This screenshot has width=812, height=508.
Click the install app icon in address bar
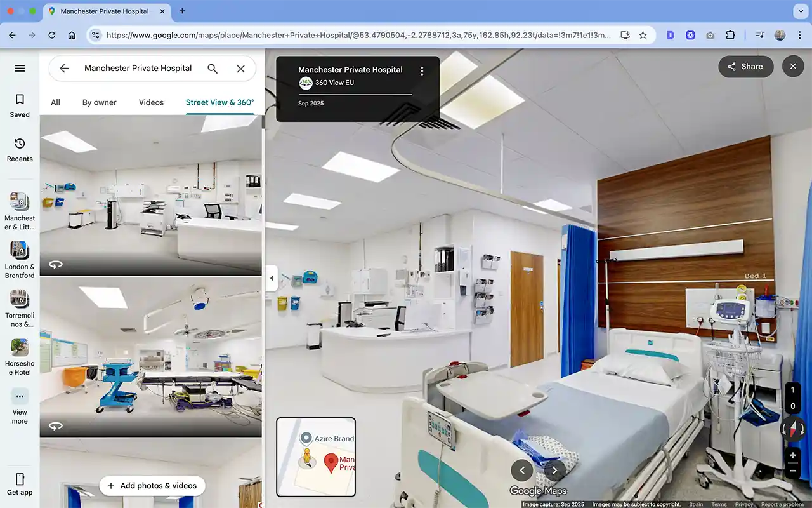[625, 36]
